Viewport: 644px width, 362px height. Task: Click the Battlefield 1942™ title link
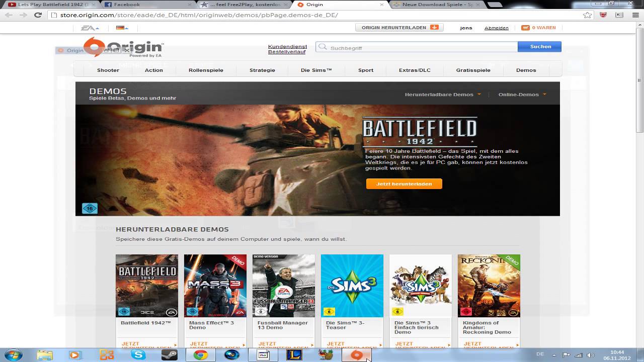click(x=146, y=323)
